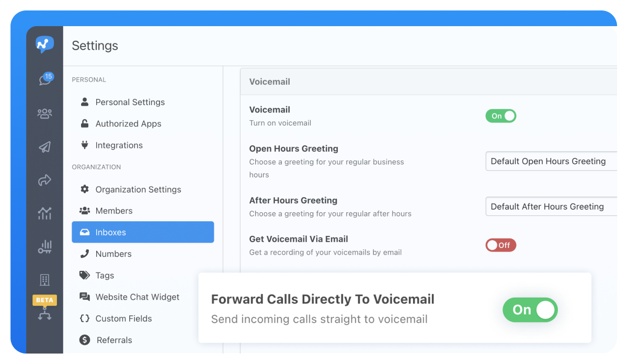
Task: Open the Tags settings page
Action: tap(105, 275)
